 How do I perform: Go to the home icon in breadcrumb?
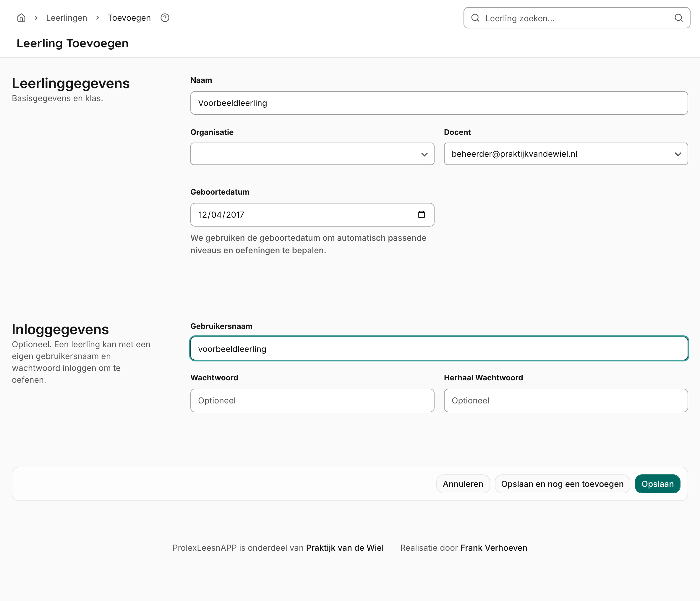[21, 17]
